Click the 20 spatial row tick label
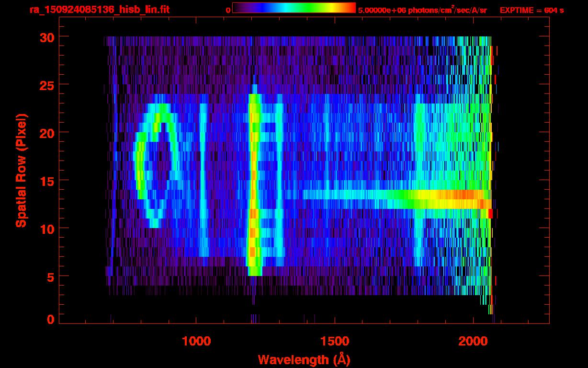588x368 pixels. pos(46,133)
